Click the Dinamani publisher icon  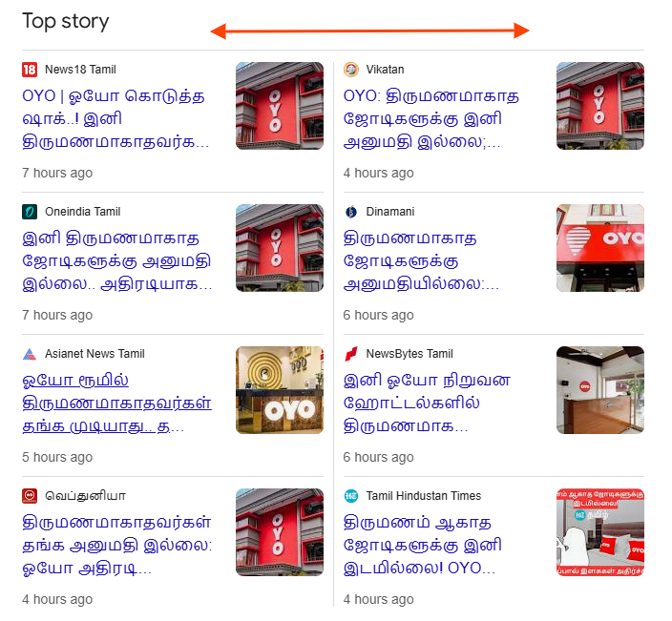[x=351, y=212]
